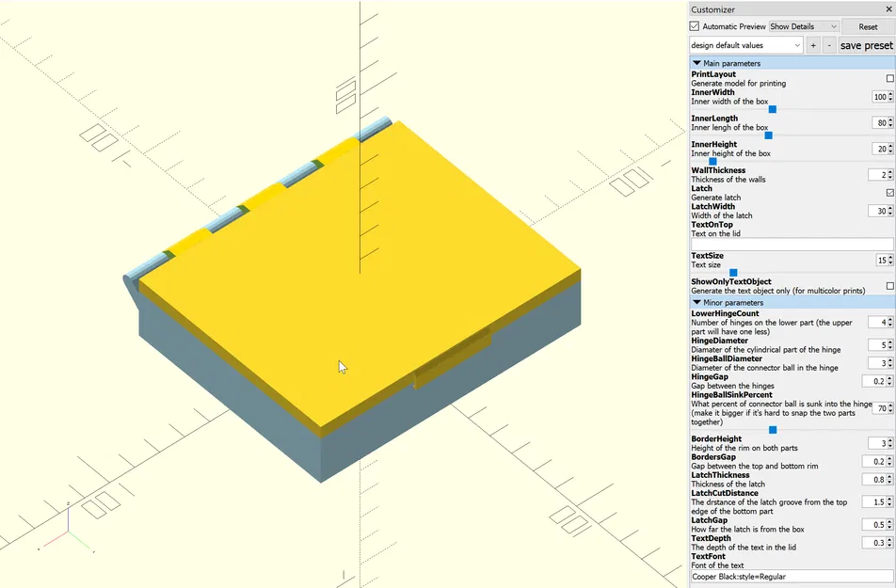Increment InnerWidth with its up arrow
Image resolution: width=896 pixels, height=588 pixels.
click(x=890, y=93)
